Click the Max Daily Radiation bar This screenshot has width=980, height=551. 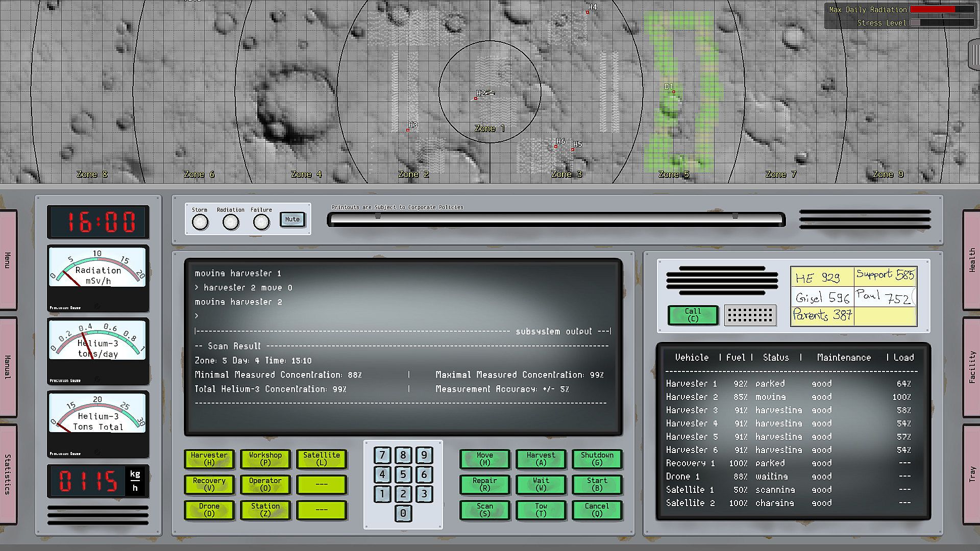click(942, 9)
